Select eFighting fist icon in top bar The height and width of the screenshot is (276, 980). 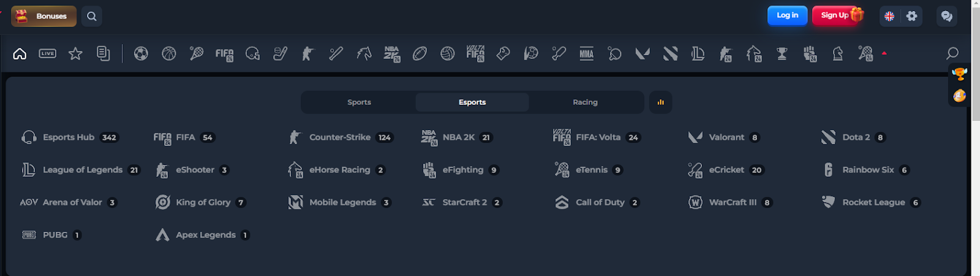pos(810,54)
